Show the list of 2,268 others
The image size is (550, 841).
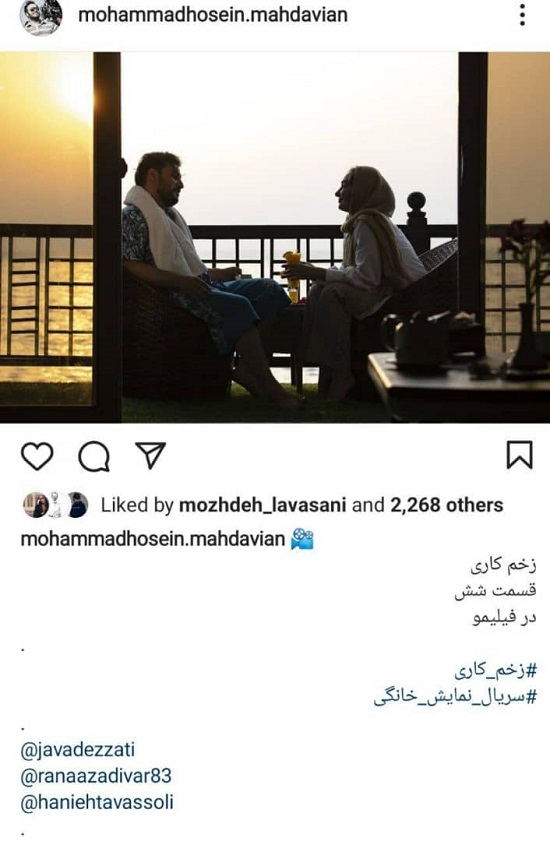tap(446, 505)
